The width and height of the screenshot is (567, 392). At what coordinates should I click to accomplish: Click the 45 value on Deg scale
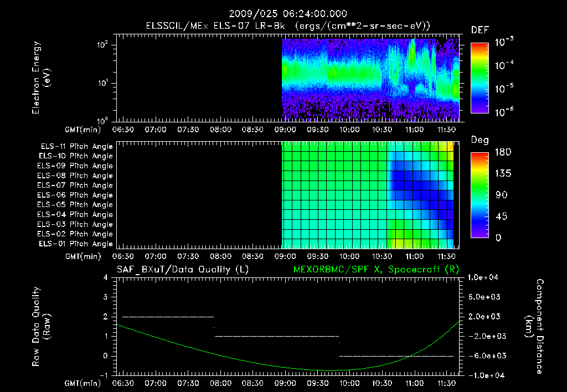(x=502, y=216)
